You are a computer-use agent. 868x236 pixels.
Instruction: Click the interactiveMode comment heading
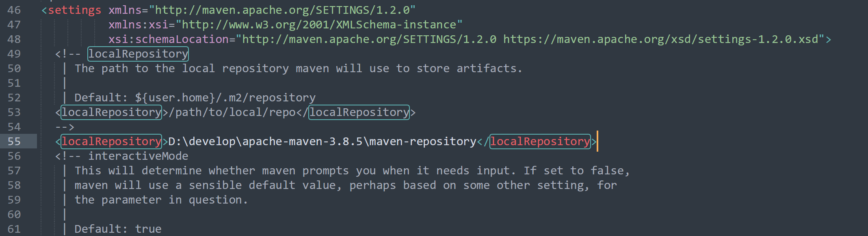(x=138, y=156)
